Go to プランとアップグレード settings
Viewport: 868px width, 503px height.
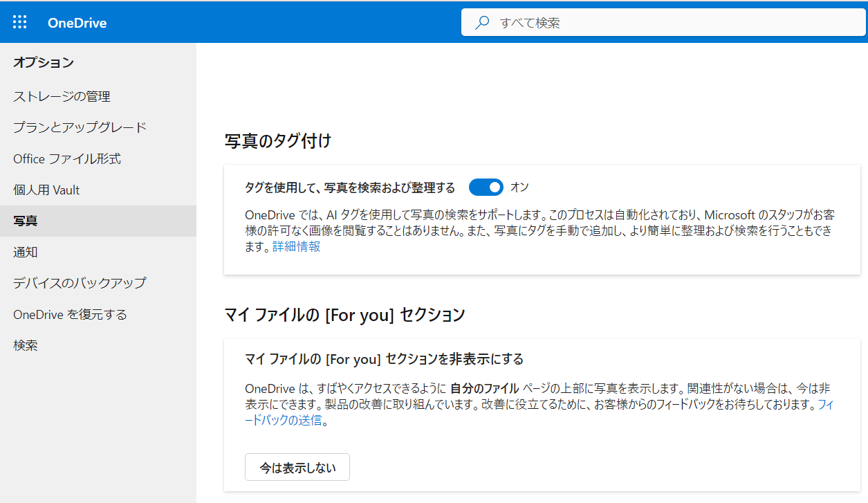pyautogui.click(x=80, y=127)
